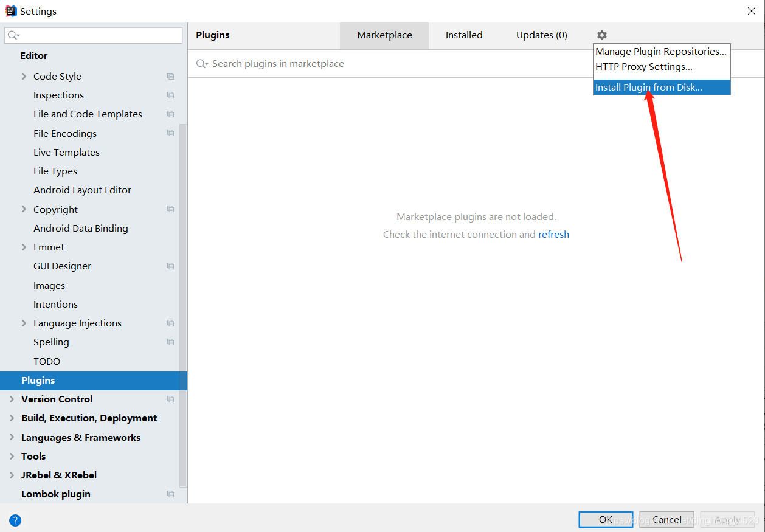765x532 pixels.
Task: Focus the settings search field
Action: coord(93,35)
